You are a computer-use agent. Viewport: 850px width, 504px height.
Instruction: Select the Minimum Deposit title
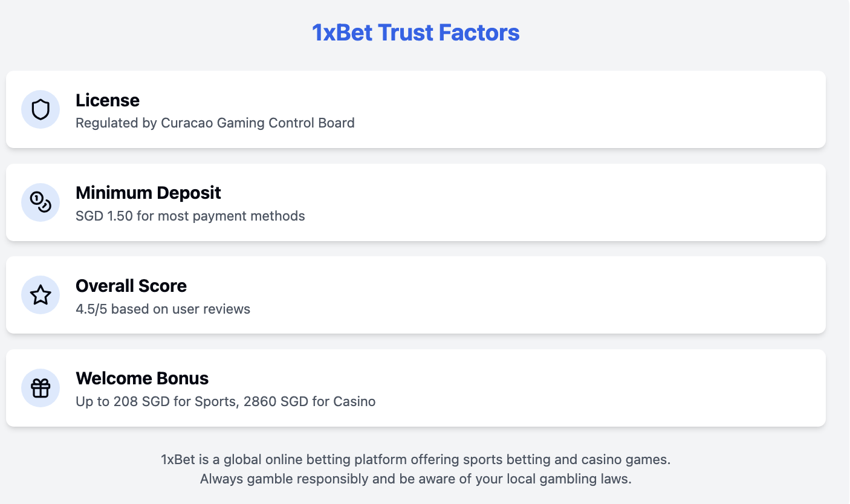point(148,193)
